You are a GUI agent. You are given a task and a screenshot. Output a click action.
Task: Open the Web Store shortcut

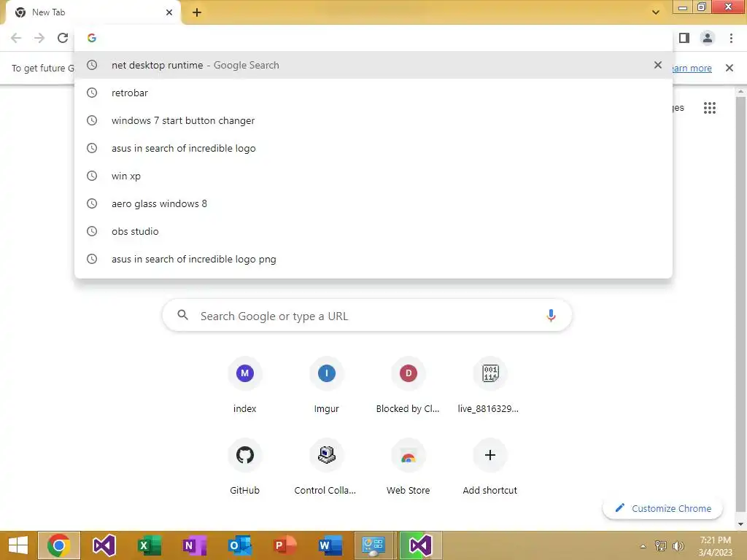coord(408,467)
